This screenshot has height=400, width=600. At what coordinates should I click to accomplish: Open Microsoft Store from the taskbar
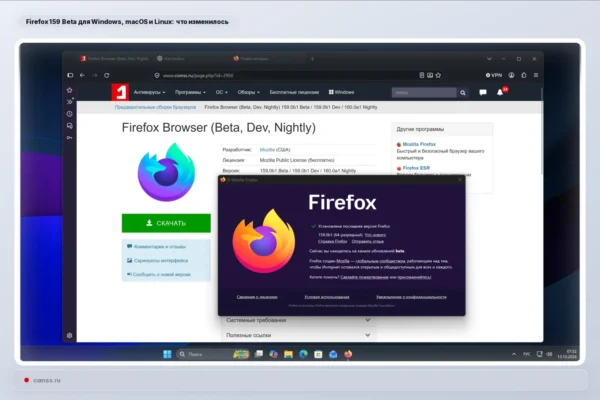tap(318, 354)
